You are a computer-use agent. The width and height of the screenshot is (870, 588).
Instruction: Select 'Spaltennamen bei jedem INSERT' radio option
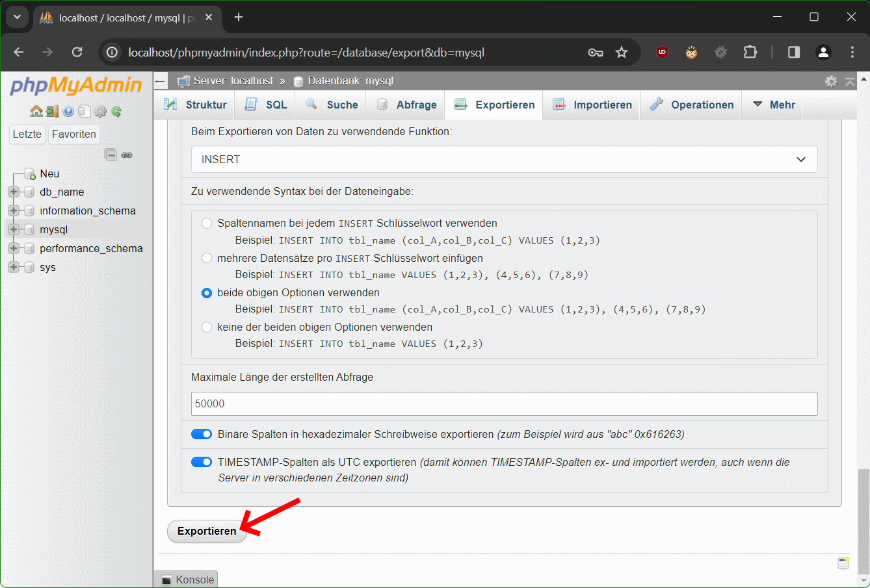click(x=207, y=223)
